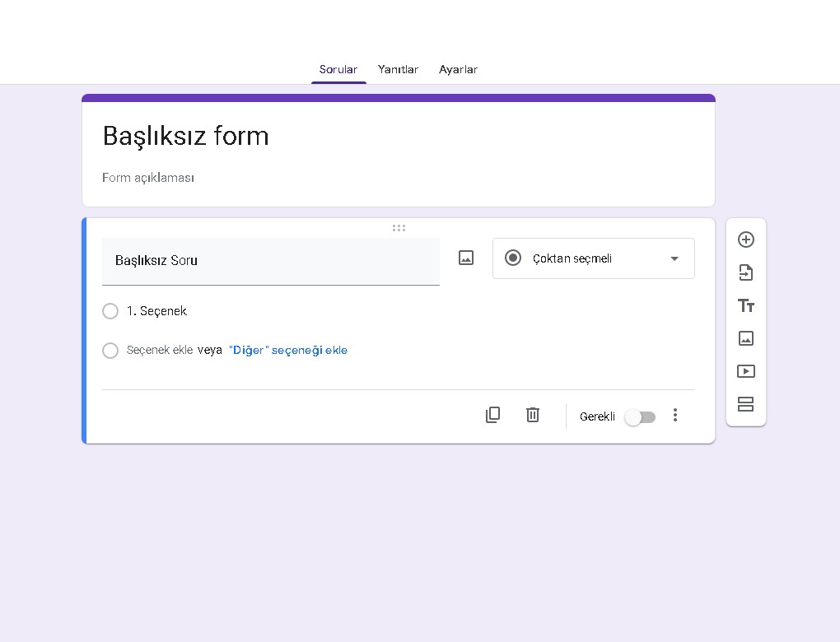Image resolution: width=840 pixels, height=642 pixels.
Task: Open the three-dot menu on the question card
Action: tap(675, 415)
